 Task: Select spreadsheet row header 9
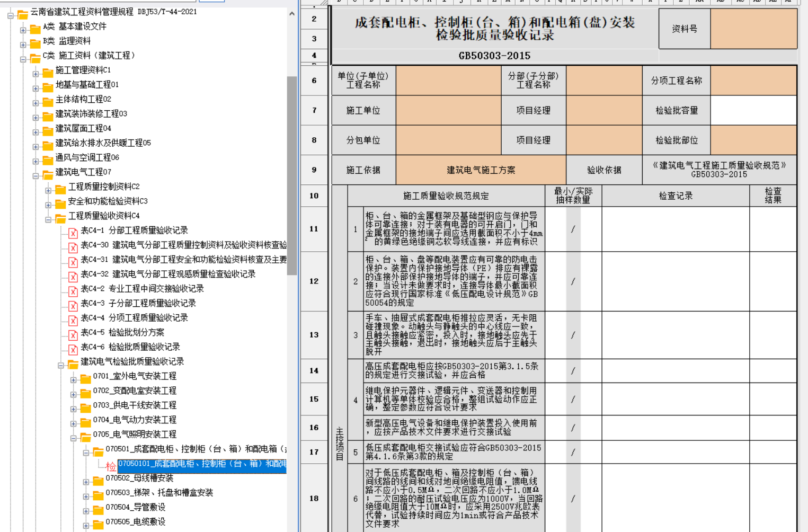click(314, 170)
